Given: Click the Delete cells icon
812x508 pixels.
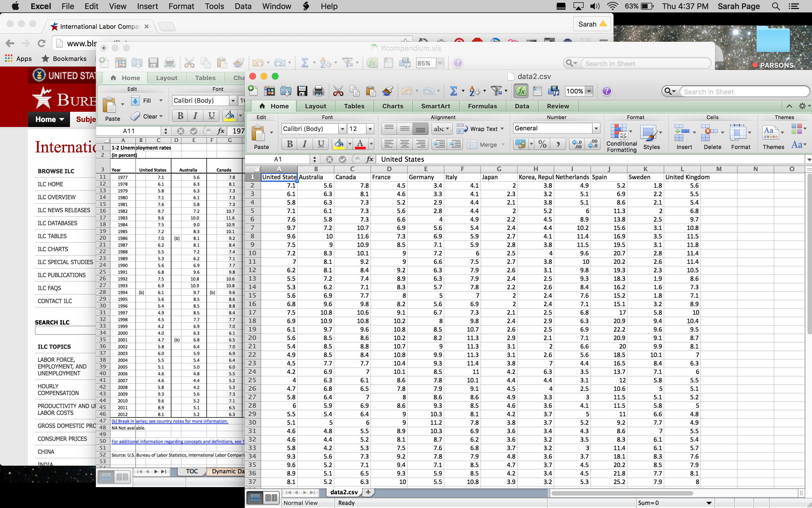Looking at the screenshot, I should (x=710, y=133).
